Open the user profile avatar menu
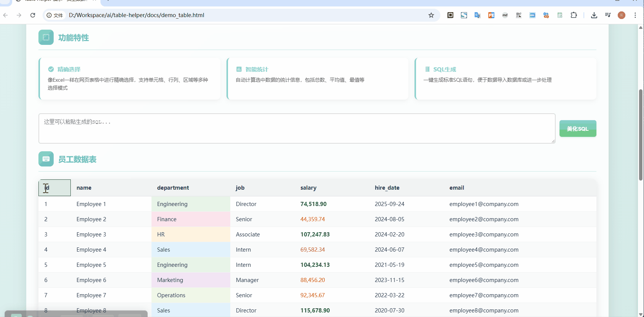 pyautogui.click(x=622, y=15)
